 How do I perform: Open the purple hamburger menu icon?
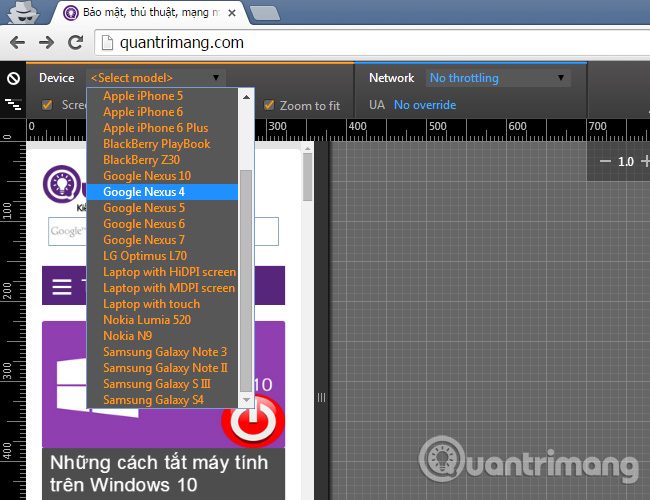click(62, 287)
